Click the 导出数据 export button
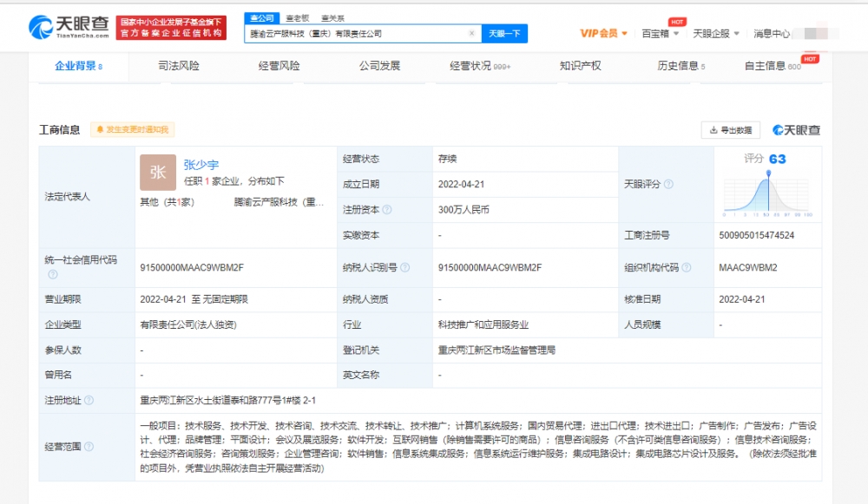 731,130
